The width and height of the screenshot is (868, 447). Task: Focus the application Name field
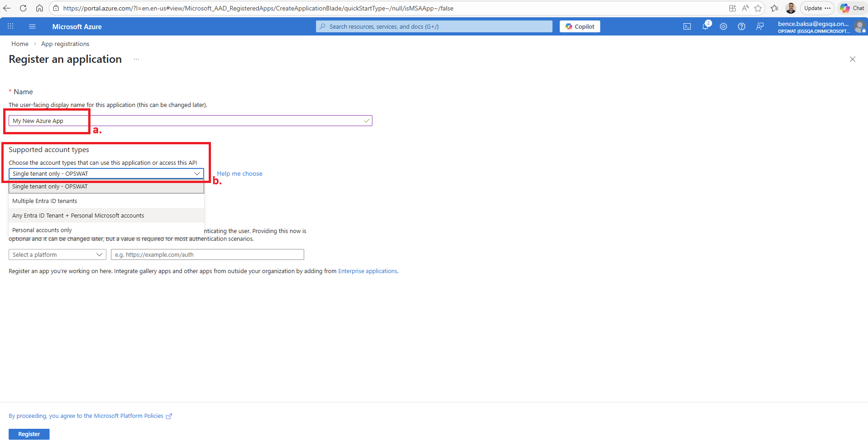click(x=190, y=121)
